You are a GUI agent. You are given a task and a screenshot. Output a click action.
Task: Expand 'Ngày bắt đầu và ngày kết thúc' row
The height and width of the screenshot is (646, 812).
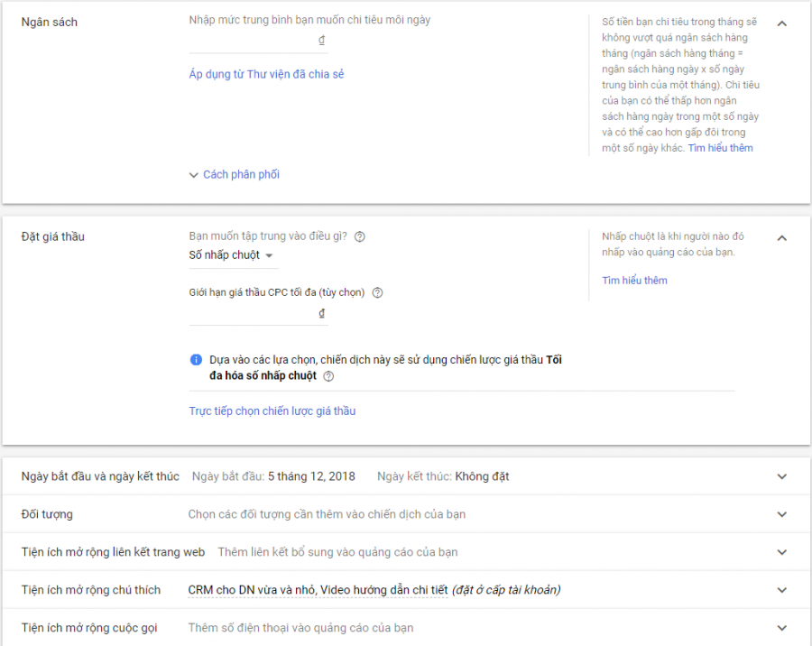(x=781, y=476)
